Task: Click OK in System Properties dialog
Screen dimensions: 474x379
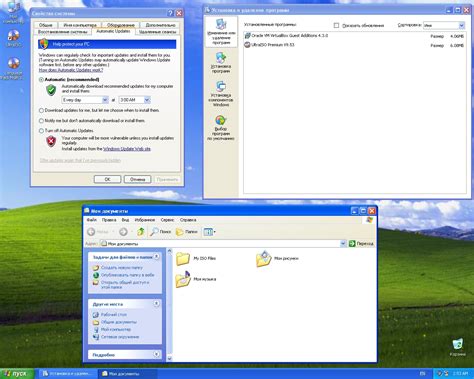Action: [x=107, y=179]
